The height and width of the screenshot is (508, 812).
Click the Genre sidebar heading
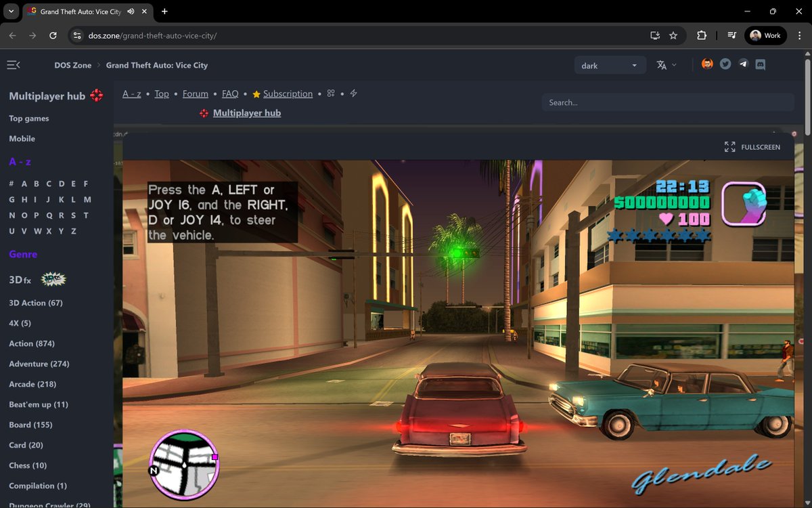23,254
